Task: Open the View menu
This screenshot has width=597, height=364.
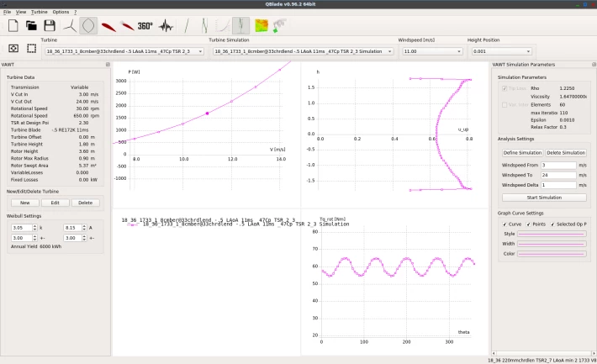Action: coord(21,12)
